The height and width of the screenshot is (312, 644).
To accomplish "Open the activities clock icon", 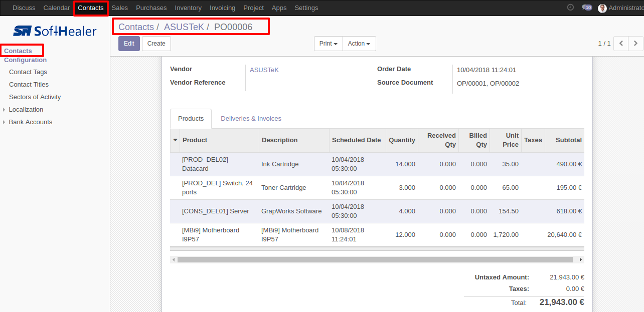I will [x=570, y=8].
